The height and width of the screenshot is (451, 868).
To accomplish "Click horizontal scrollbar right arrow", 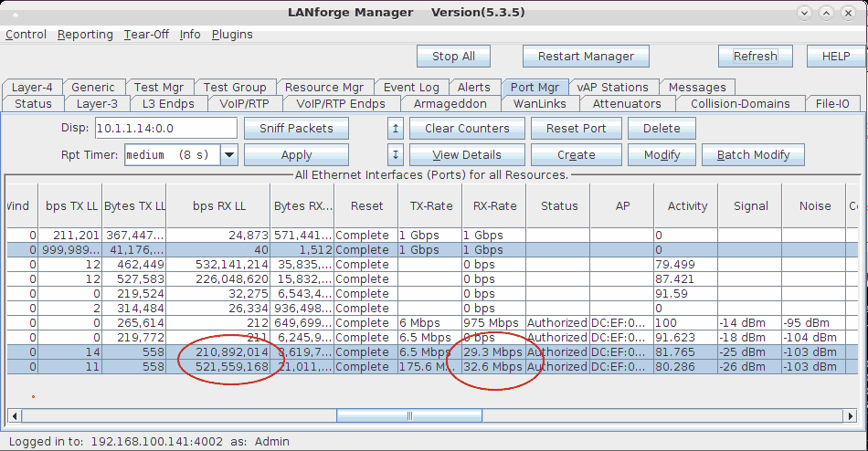I will coord(851,415).
